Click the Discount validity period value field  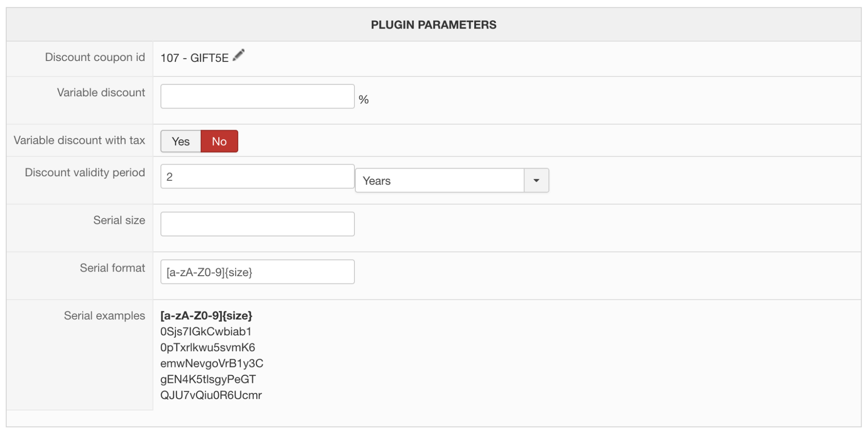257,177
